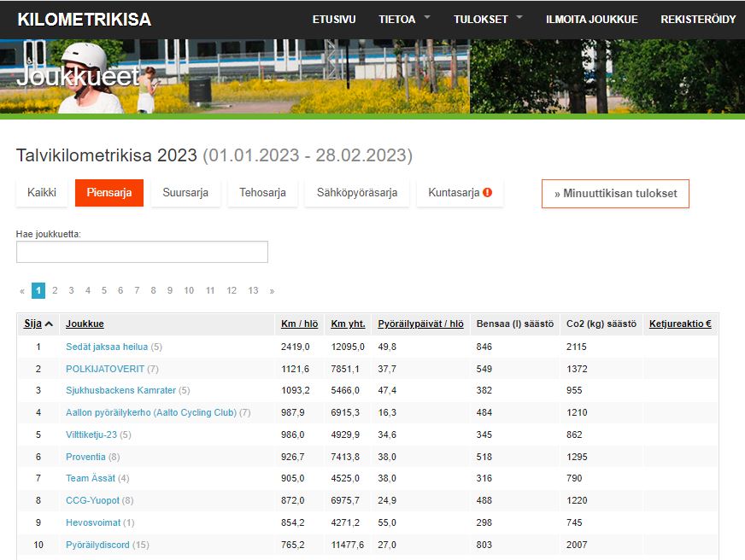Sort by Ketjureaktio € column
Image resolution: width=745 pixels, height=560 pixels.
pos(680,324)
